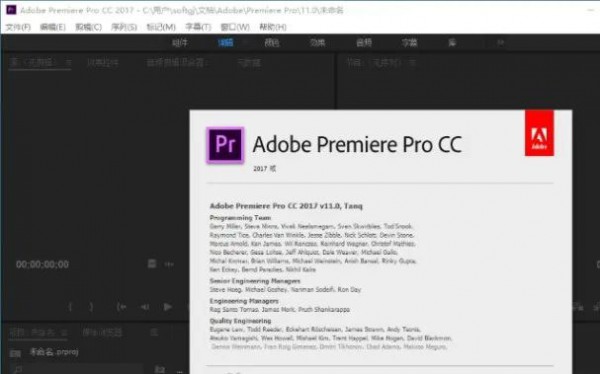Click the Programming Team heading
Screen dimensions: 600x374
coord(240,218)
